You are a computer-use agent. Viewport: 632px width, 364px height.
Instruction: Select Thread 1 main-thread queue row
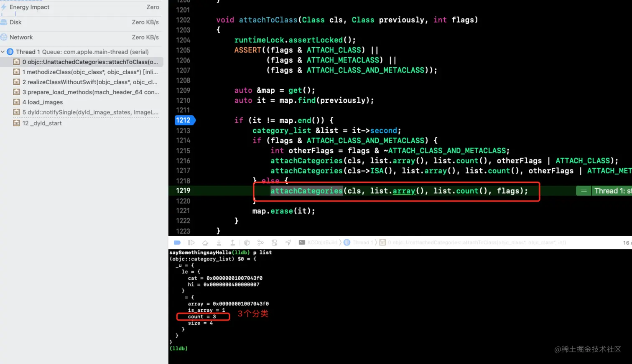point(82,52)
